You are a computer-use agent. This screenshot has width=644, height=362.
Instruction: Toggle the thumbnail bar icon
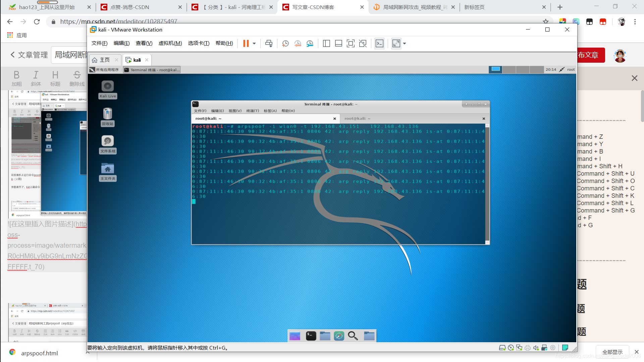point(338,43)
